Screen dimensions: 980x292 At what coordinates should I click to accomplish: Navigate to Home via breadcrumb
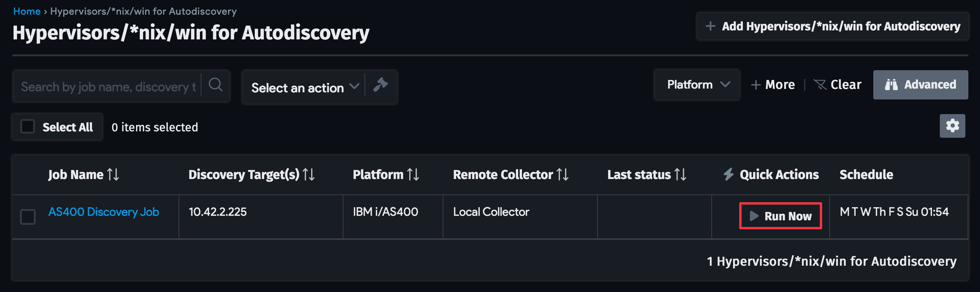pos(27,11)
